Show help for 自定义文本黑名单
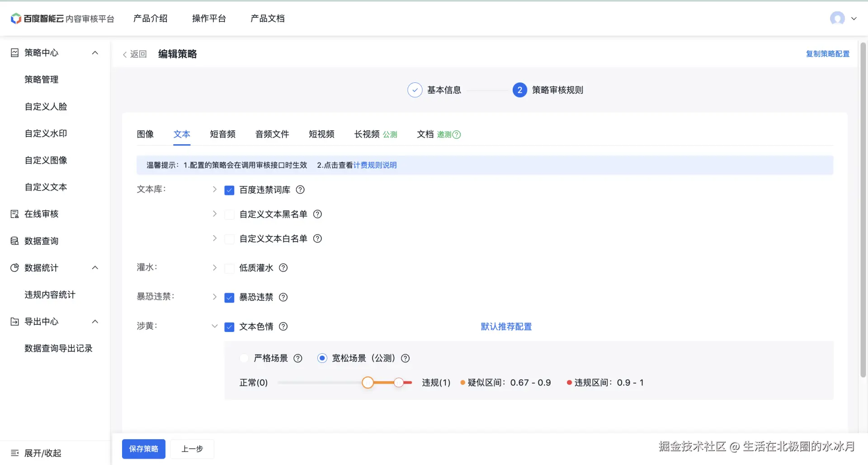This screenshot has height=465, width=868. 318,214
